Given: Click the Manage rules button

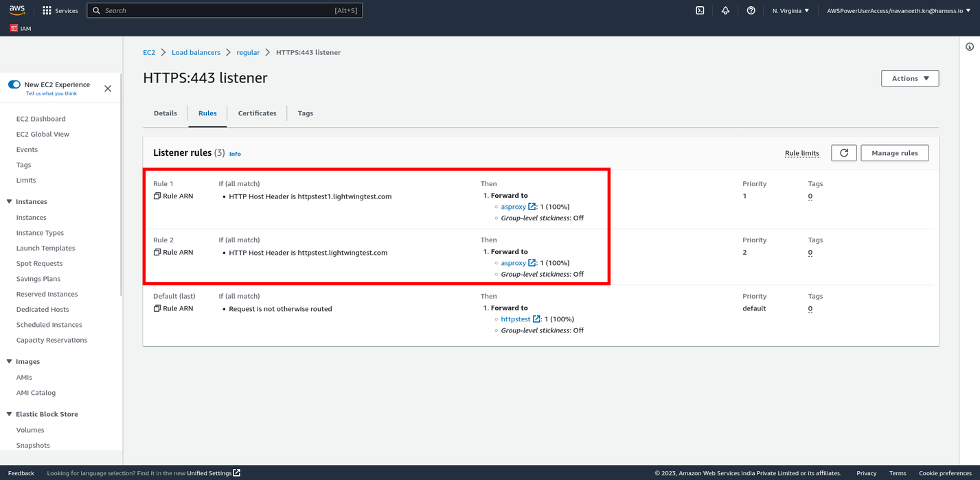Looking at the screenshot, I should [x=894, y=153].
